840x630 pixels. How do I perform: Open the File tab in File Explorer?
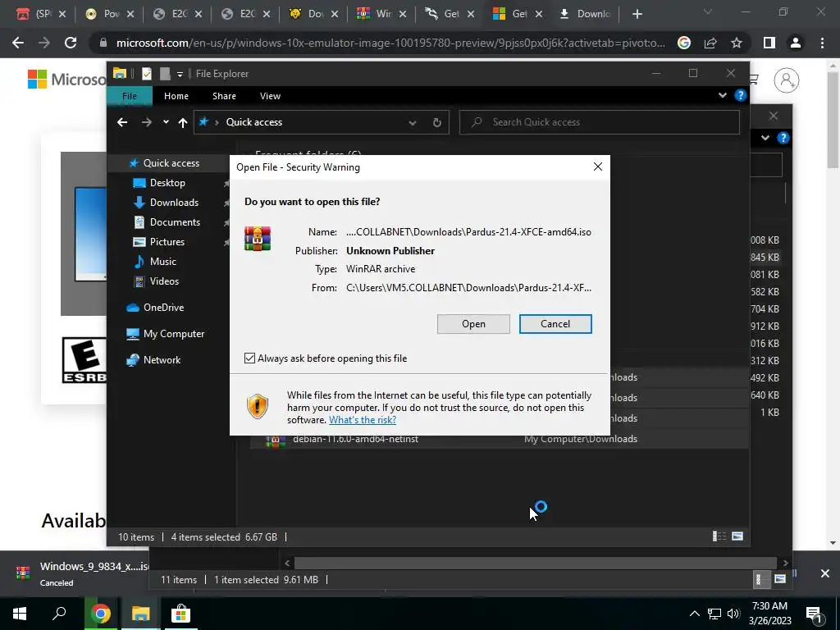pos(130,96)
